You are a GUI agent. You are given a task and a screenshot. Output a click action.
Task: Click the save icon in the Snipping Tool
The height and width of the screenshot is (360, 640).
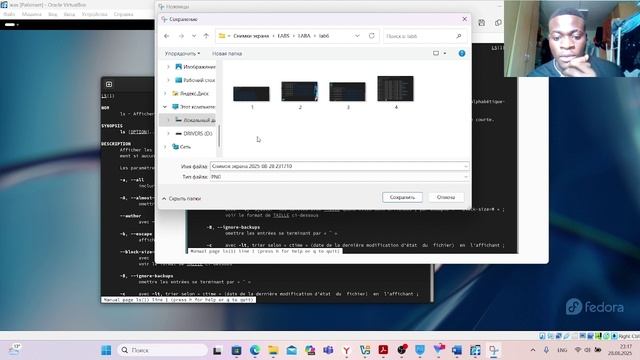(482, 23)
